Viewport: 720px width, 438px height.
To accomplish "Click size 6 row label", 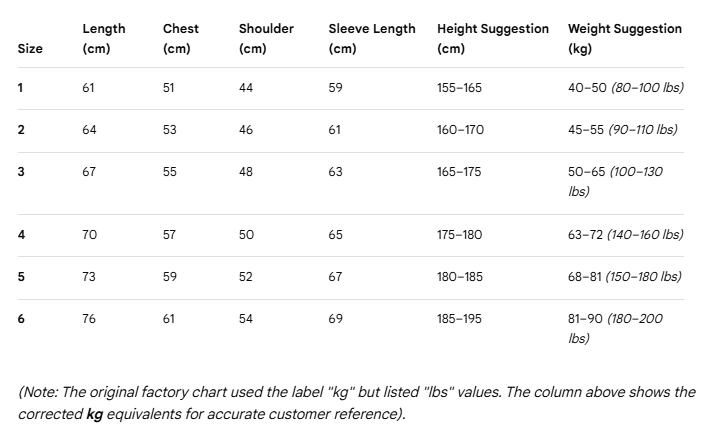I will (21, 319).
